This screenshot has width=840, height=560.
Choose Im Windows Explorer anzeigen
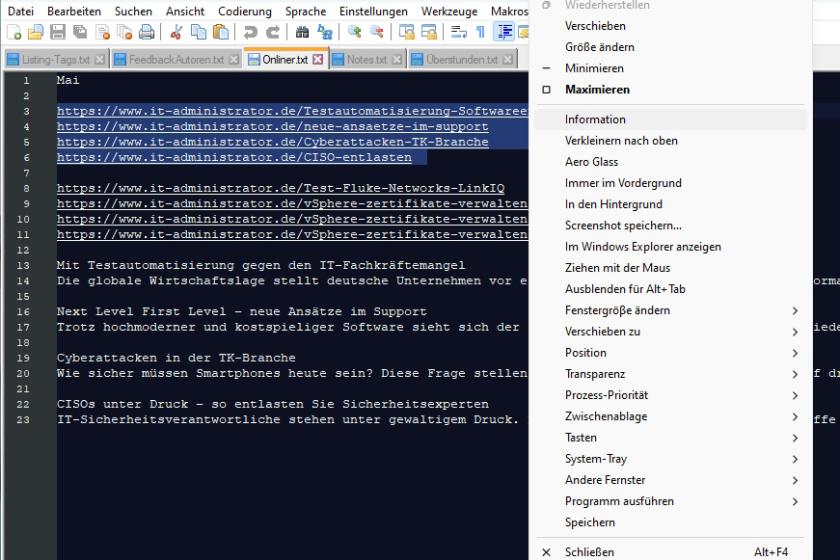[x=670, y=247]
